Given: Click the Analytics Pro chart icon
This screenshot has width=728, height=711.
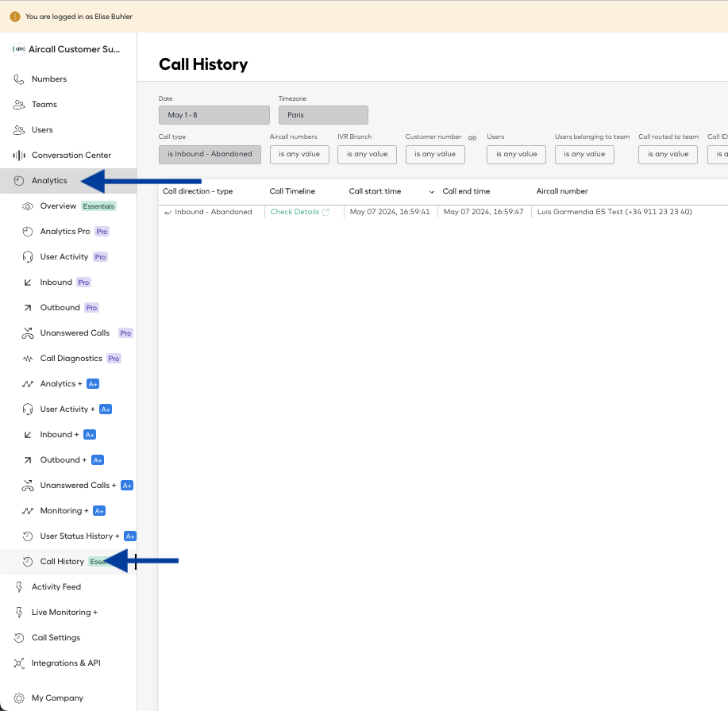Looking at the screenshot, I should 28,232.
